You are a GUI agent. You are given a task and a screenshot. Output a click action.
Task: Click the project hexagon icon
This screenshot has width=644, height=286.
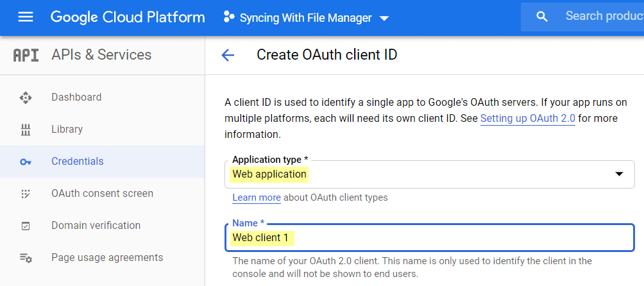(228, 17)
